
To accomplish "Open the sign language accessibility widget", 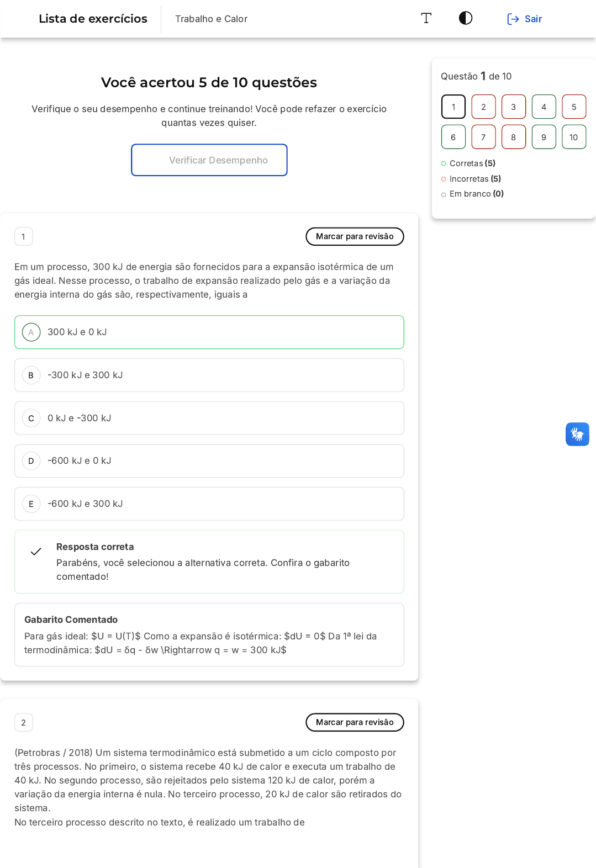I will [x=577, y=434].
